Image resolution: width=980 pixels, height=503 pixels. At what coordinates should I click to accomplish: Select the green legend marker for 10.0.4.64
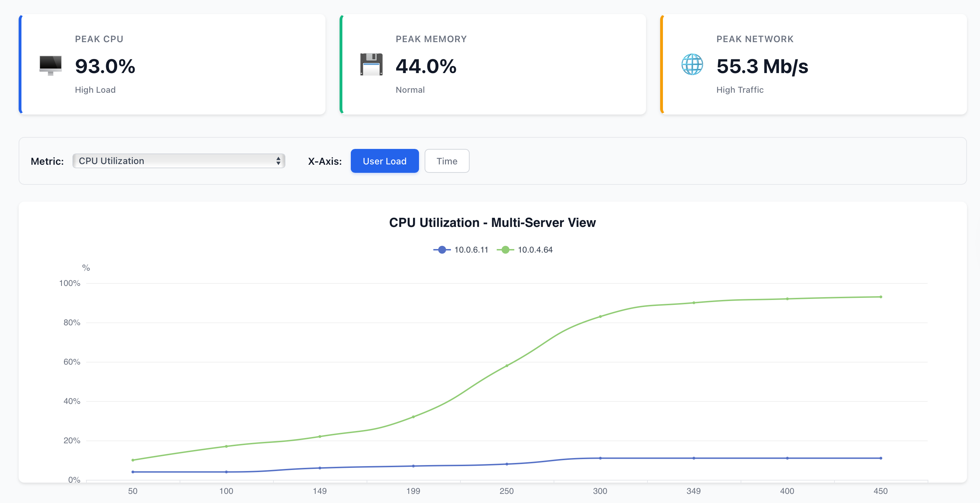tap(505, 250)
